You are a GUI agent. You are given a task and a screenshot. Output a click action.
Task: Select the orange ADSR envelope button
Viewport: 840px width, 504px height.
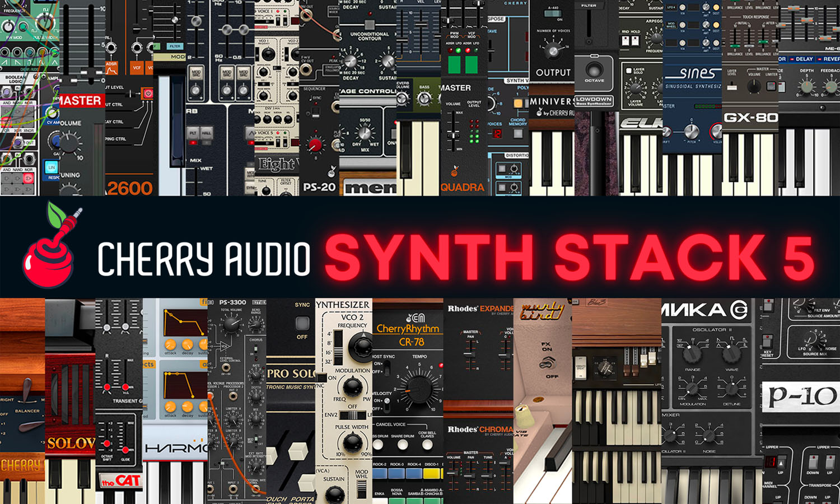point(111,68)
